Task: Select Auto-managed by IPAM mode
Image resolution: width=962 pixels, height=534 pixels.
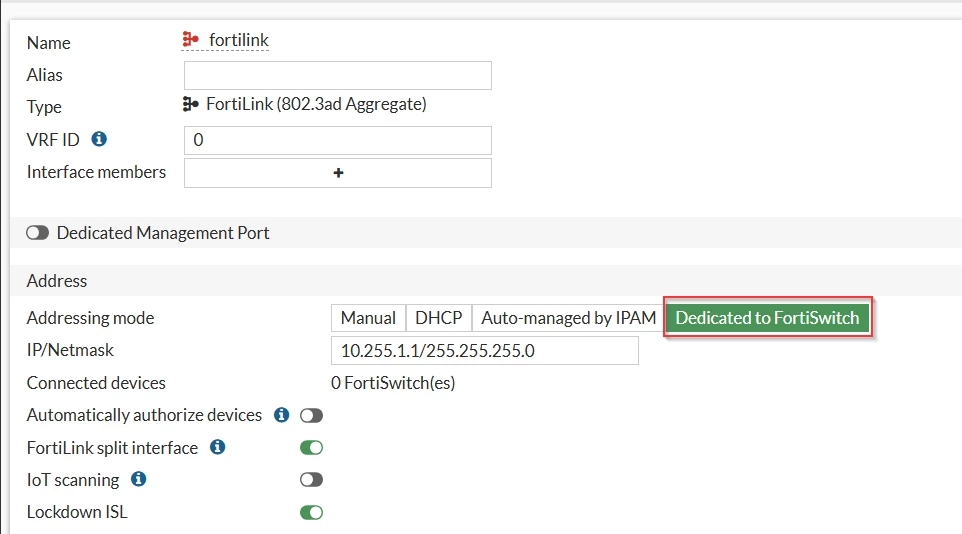Action: pos(568,318)
